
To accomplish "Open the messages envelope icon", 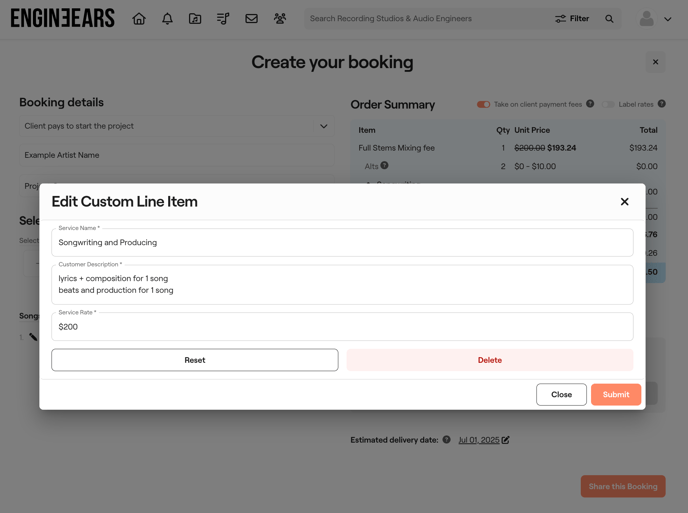I will (x=251, y=18).
